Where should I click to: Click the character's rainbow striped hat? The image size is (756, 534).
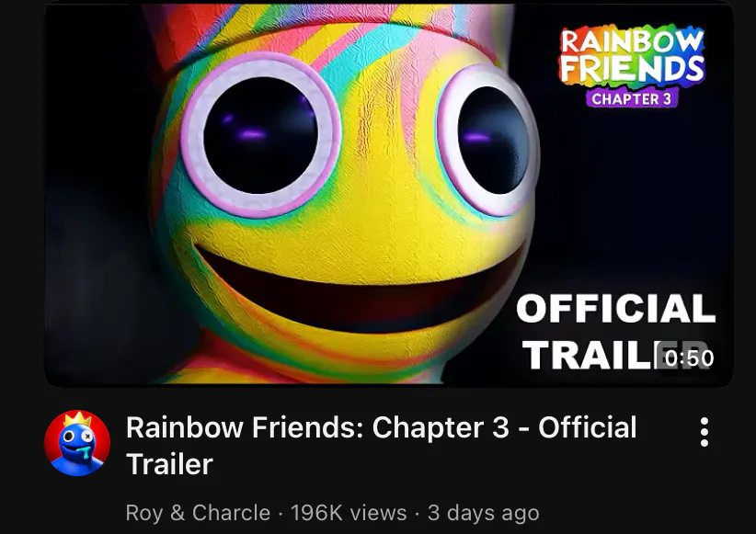point(327,27)
